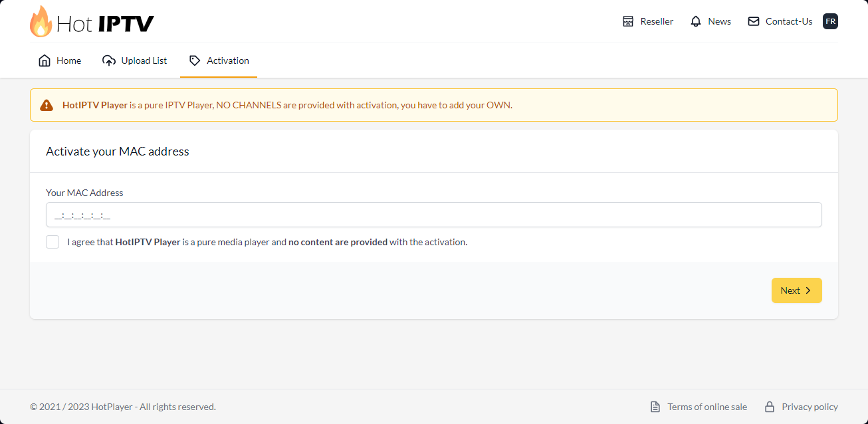Screen dimensions: 868x424
Task: Click the Upload List cloud icon
Action: [109, 60]
